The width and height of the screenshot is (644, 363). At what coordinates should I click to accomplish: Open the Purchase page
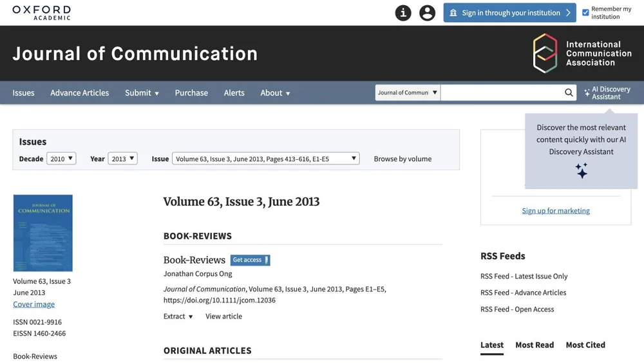pyautogui.click(x=191, y=93)
